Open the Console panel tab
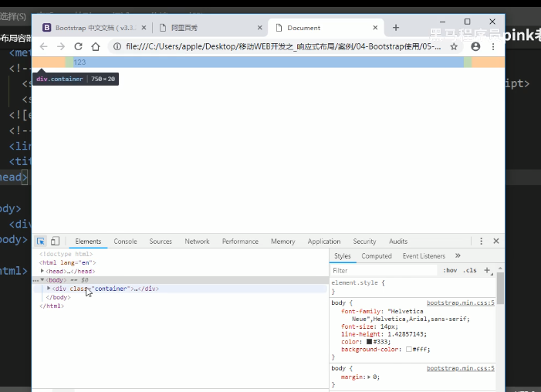541x392 pixels. [125, 242]
